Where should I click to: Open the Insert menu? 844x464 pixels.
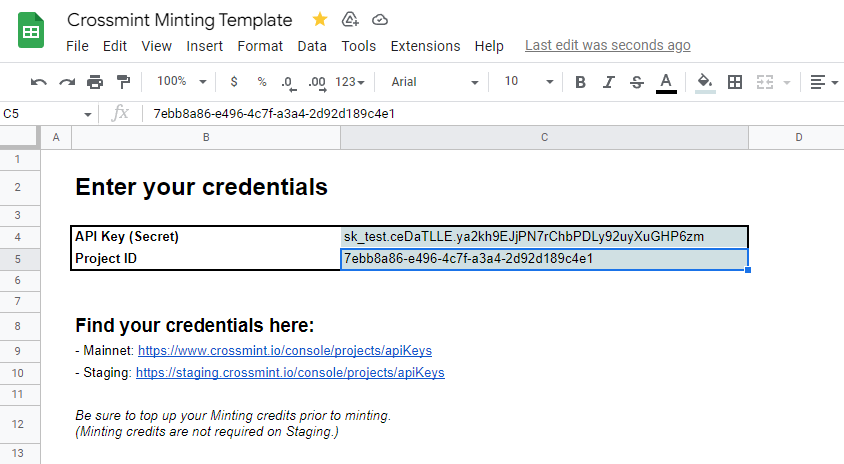point(205,46)
